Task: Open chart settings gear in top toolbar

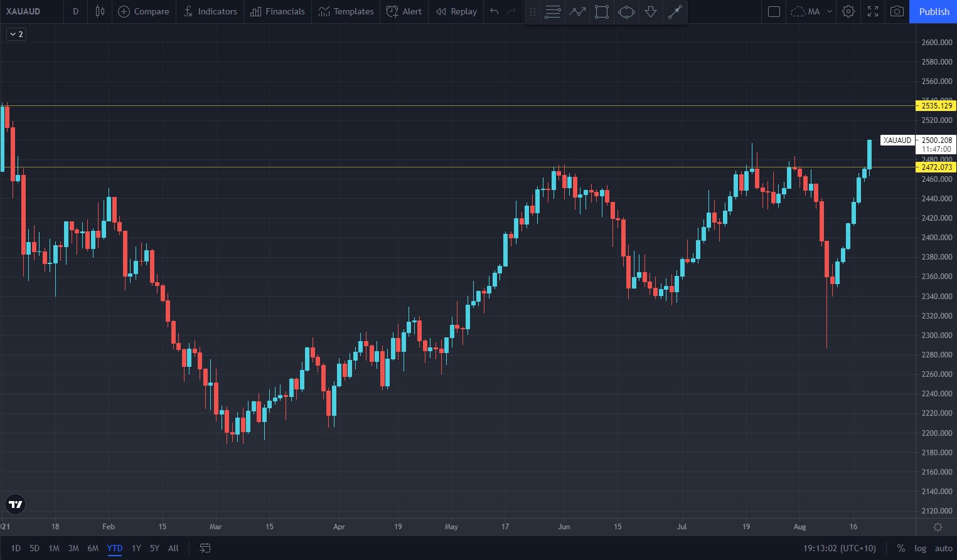Action: [x=848, y=11]
